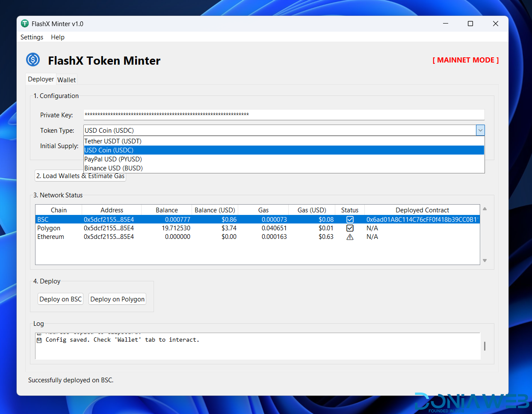Open the Help menu

coord(58,37)
